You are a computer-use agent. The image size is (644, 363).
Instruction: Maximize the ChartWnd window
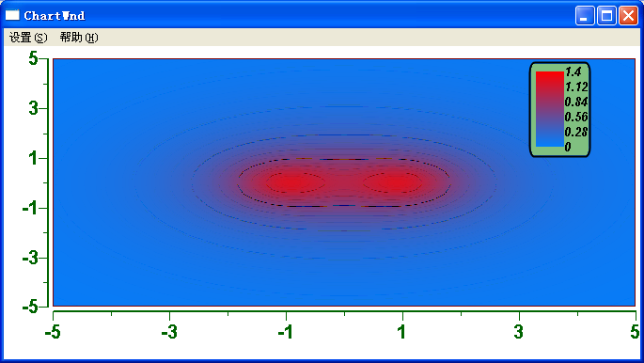point(606,16)
